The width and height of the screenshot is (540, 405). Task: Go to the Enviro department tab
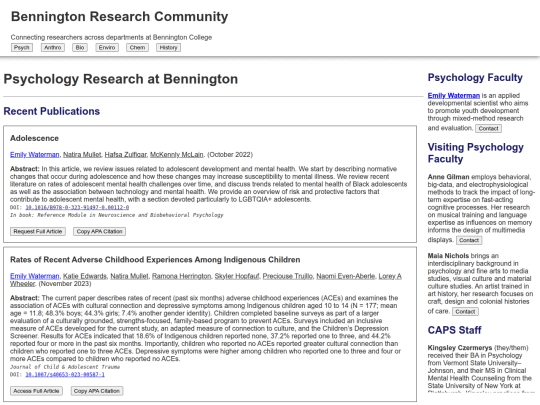coord(107,48)
